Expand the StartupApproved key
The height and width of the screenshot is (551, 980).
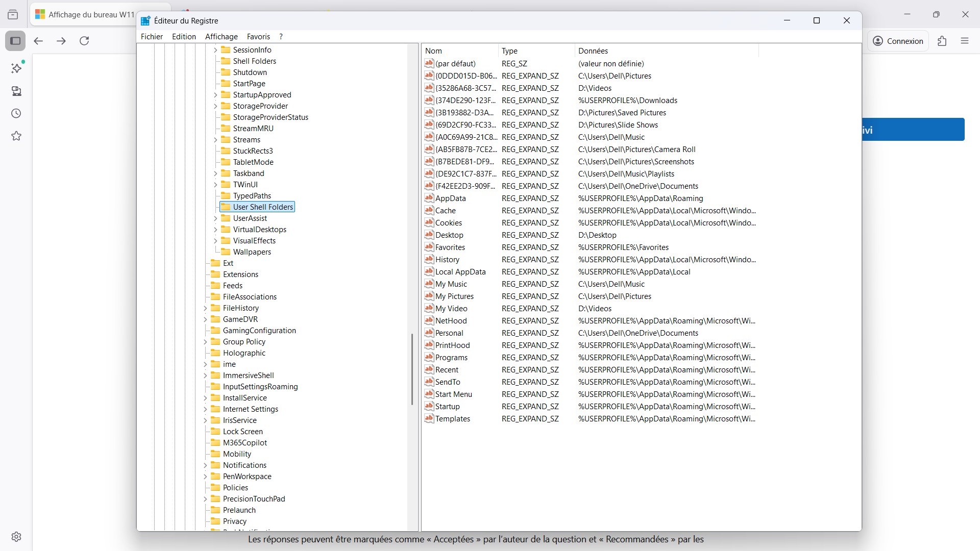(215, 95)
